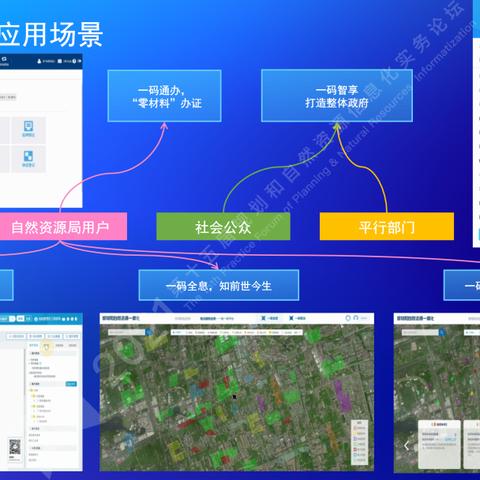The image size is (480, 480).
Task: Click the notification bell icon in map header
Action: 348,318
